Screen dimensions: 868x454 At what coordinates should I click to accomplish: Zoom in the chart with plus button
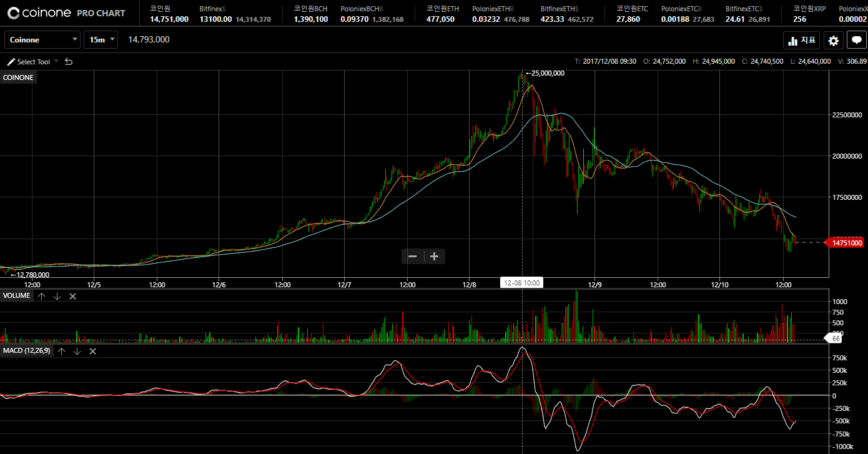coord(435,256)
